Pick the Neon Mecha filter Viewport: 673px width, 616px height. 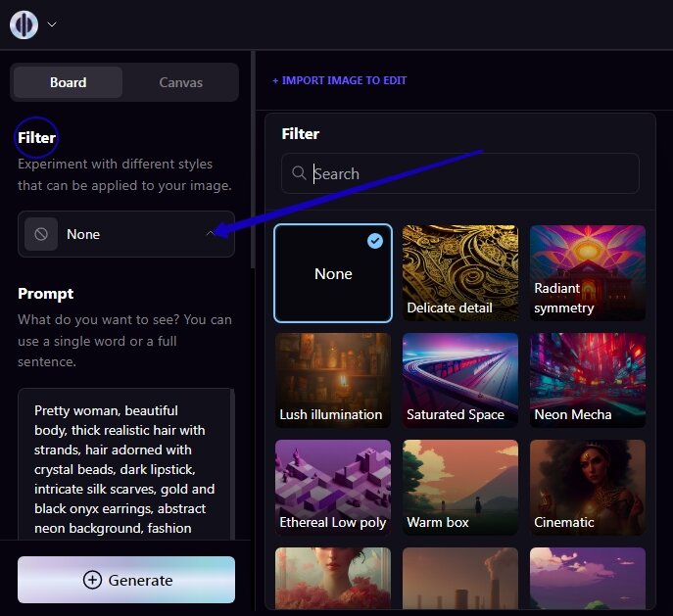[588, 380]
